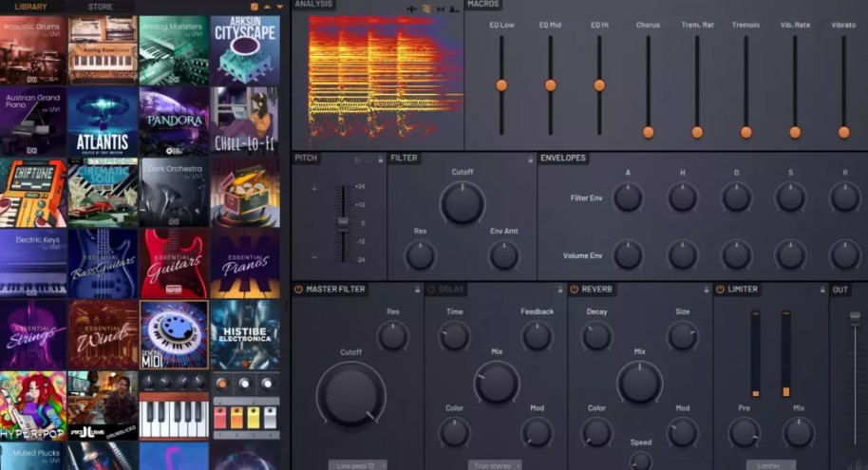Select the Chiptune library thumbnail

pos(33,193)
